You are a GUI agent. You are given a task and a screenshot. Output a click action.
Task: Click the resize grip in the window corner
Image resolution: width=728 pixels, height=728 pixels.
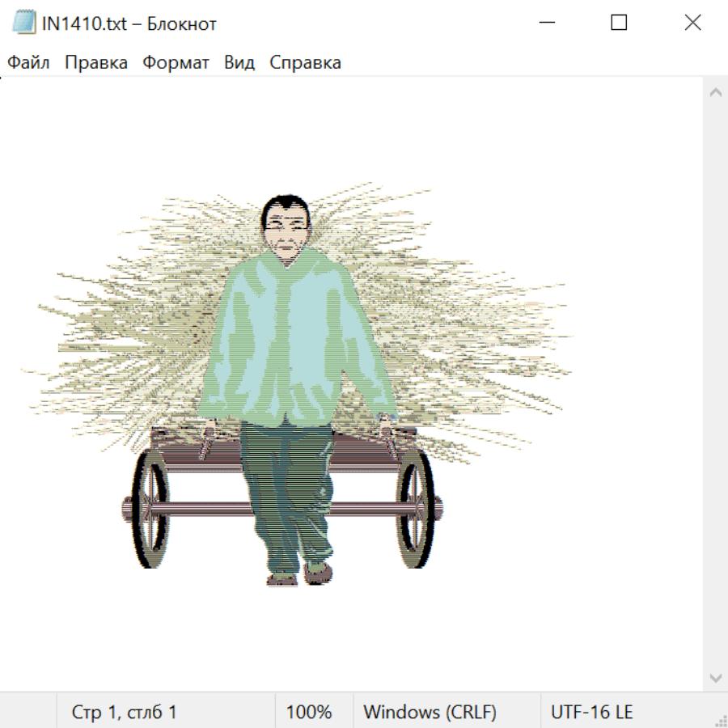pyautogui.click(x=720, y=720)
